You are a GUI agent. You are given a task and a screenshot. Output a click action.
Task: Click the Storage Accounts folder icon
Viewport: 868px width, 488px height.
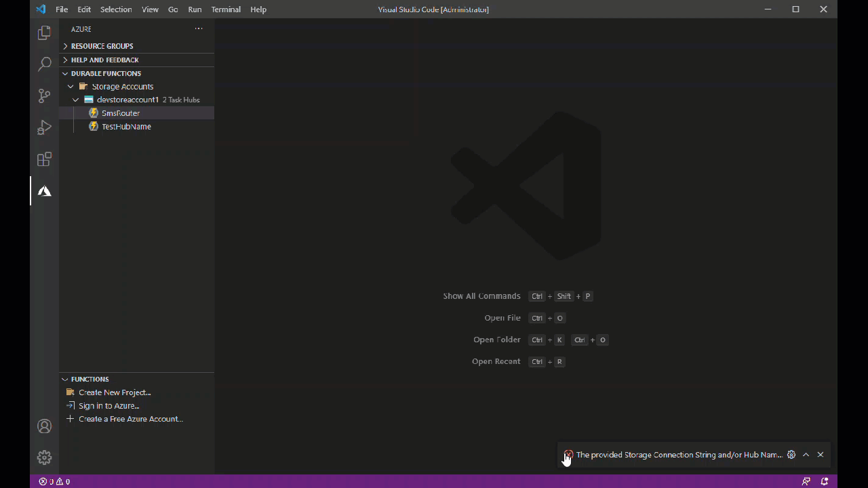(83, 86)
